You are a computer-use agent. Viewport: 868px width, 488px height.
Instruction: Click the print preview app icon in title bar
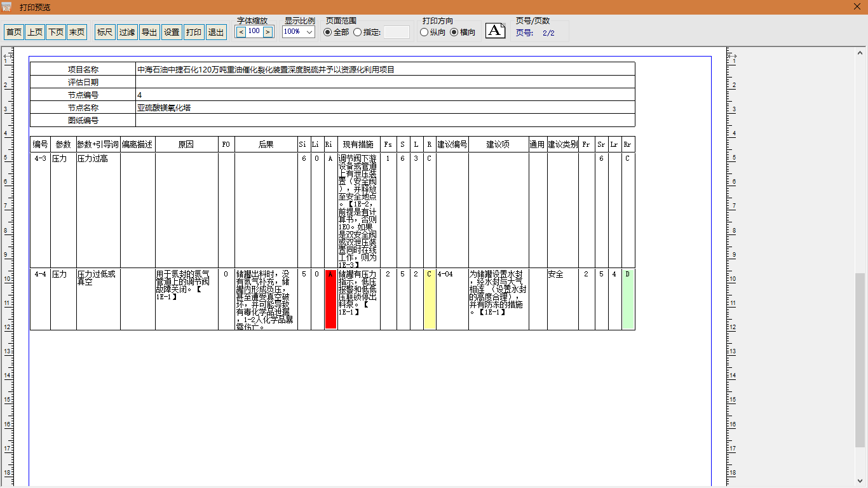pyautogui.click(x=7, y=7)
